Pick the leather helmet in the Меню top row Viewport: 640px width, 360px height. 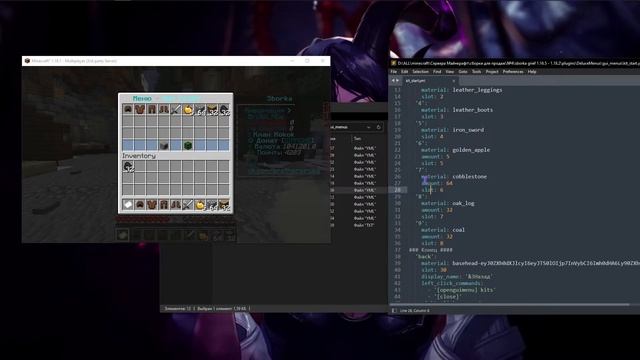(x=128, y=109)
